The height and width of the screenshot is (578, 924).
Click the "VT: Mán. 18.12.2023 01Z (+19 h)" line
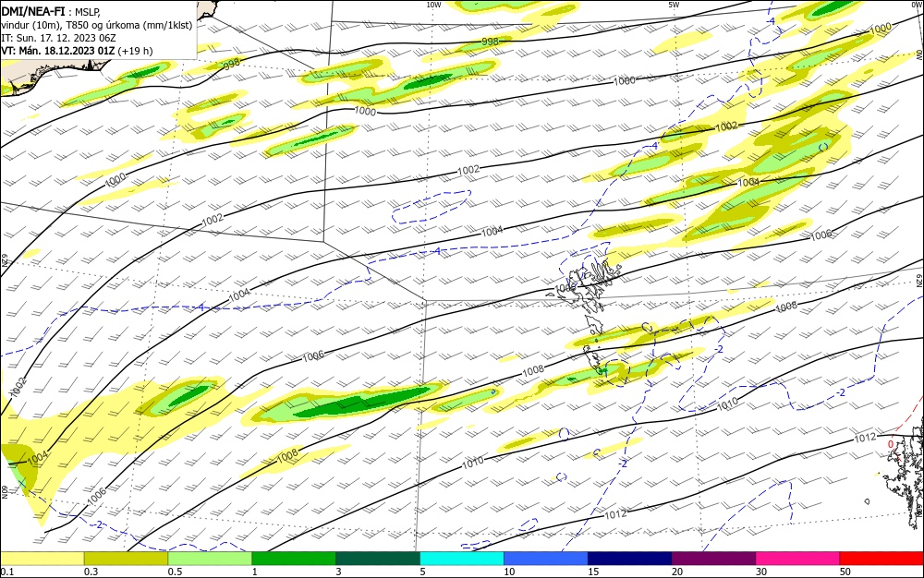pos(77,51)
